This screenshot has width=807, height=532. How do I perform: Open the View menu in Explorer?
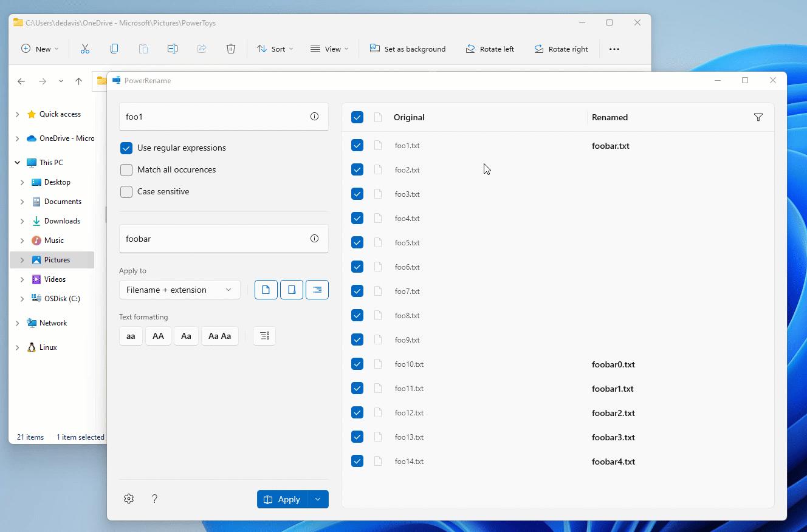[x=329, y=49]
